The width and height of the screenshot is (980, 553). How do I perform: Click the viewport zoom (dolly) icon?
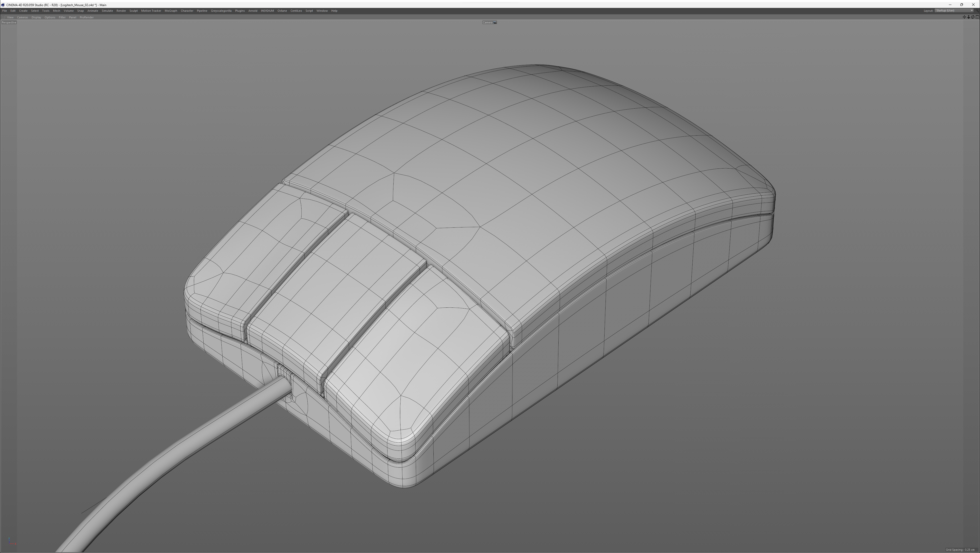point(969,17)
